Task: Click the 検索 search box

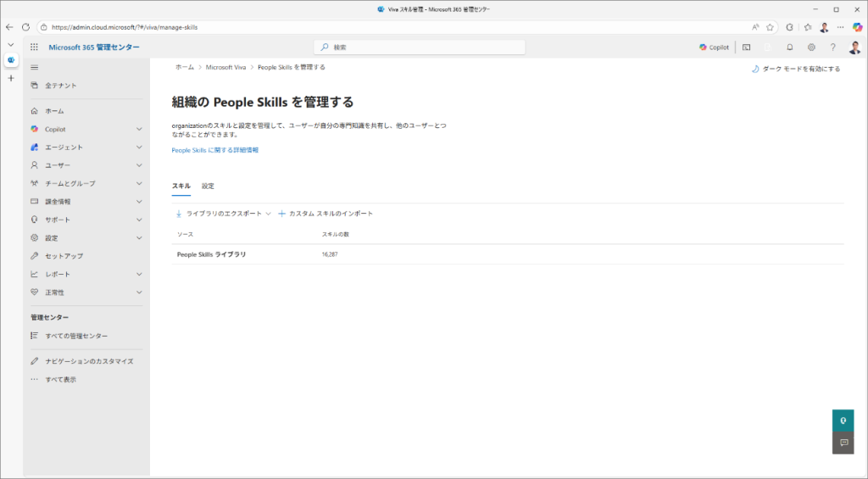Action: 420,47
